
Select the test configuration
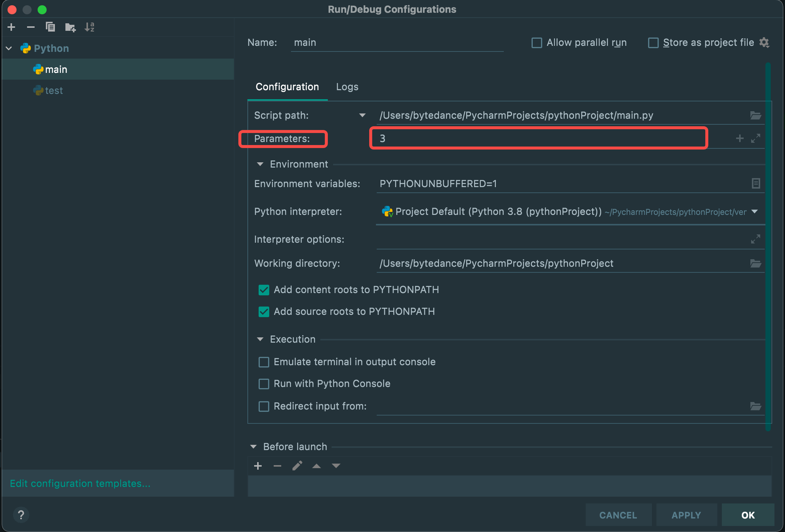pos(118,91)
